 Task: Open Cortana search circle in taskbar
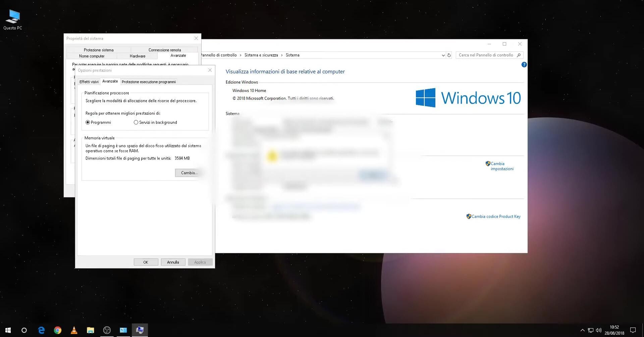pos(24,330)
